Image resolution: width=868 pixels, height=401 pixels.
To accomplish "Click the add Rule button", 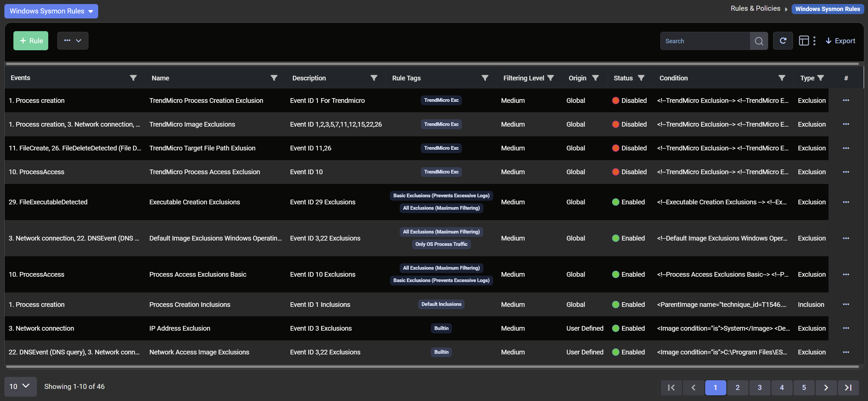I will 31,41.
